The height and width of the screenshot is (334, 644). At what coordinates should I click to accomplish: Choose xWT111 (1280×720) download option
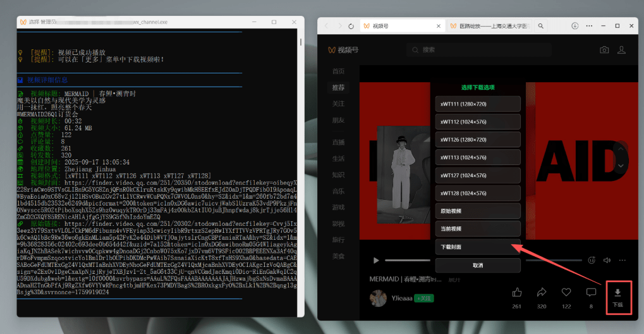479,104
